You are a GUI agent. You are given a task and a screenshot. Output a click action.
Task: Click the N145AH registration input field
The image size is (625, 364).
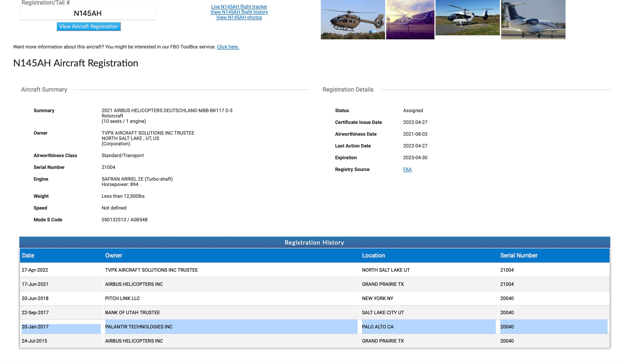tap(88, 13)
